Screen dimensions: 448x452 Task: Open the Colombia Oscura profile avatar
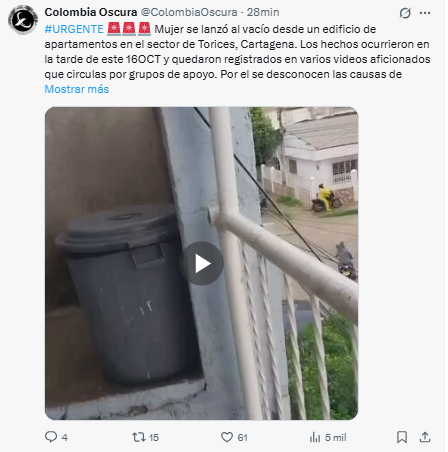(x=23, y=20)
